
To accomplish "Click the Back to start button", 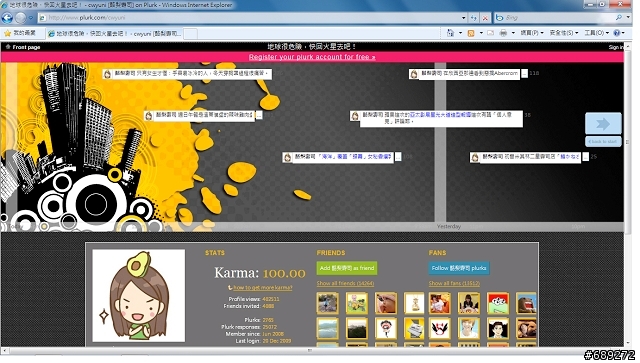I will [x=603, y=141].
